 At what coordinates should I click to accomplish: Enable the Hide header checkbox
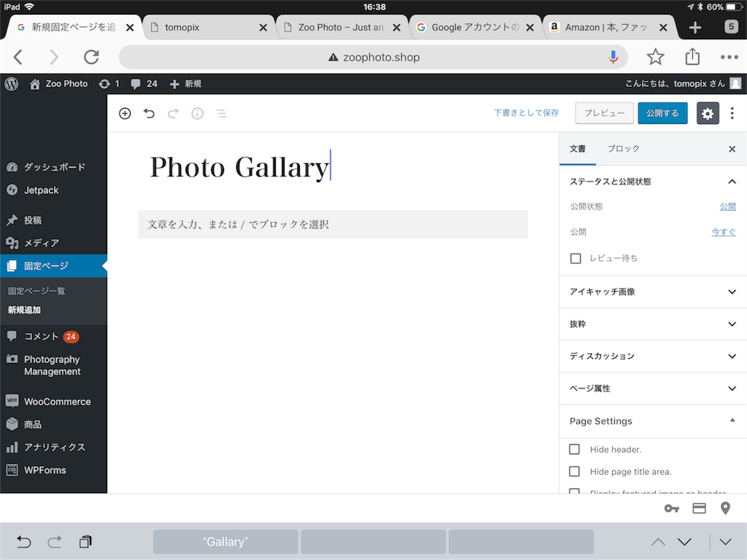[575, 449]
